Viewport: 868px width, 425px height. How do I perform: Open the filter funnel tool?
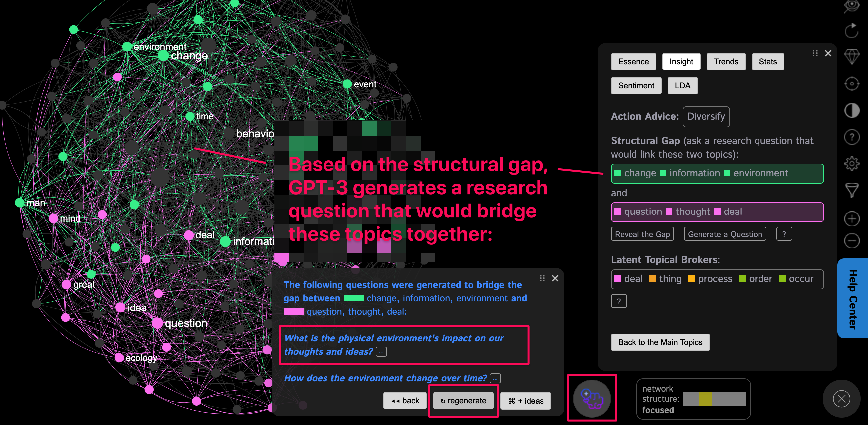click(x=852, y=189)
